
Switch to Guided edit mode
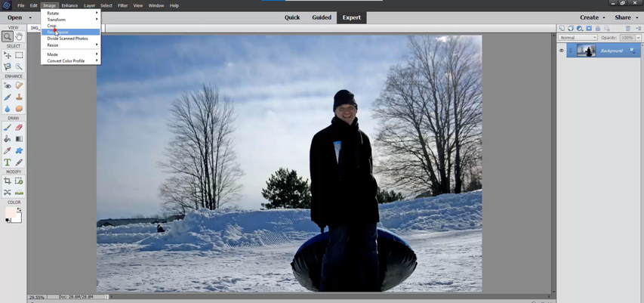(x=321, y=17)
